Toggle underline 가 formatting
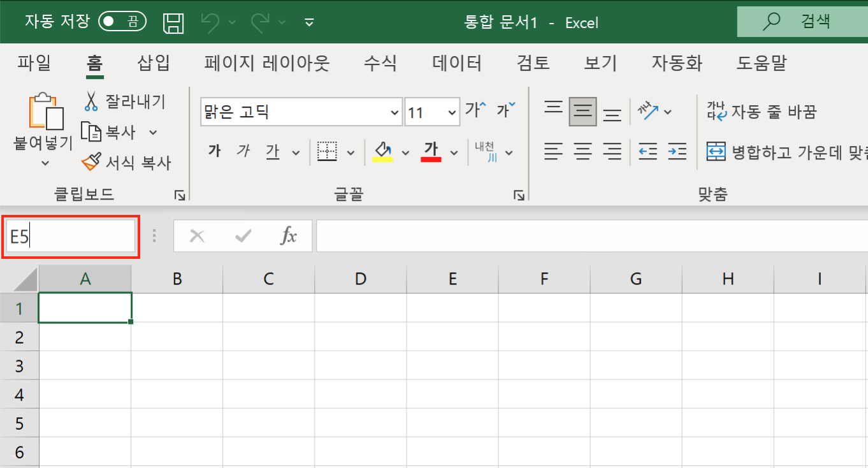The height and width of the screenshot is (468, 868). point(273,152)
